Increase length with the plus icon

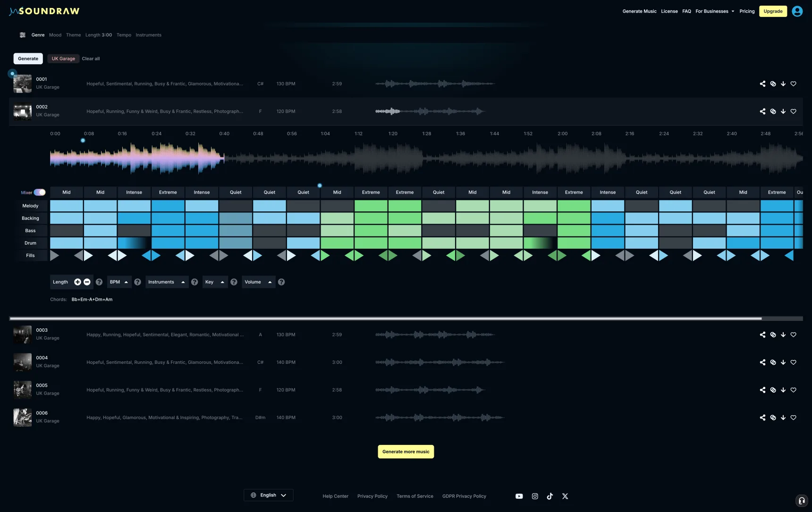(77, 282)
